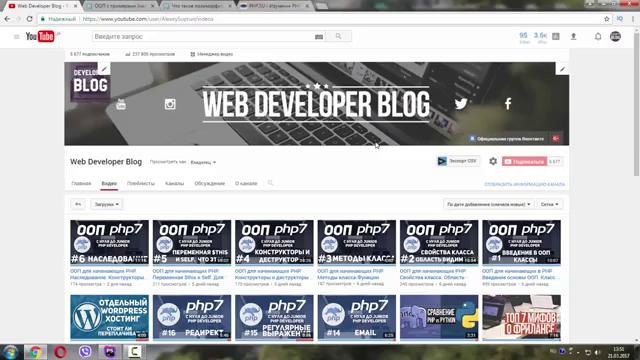Switch to the О канале tab

(246, 183)
